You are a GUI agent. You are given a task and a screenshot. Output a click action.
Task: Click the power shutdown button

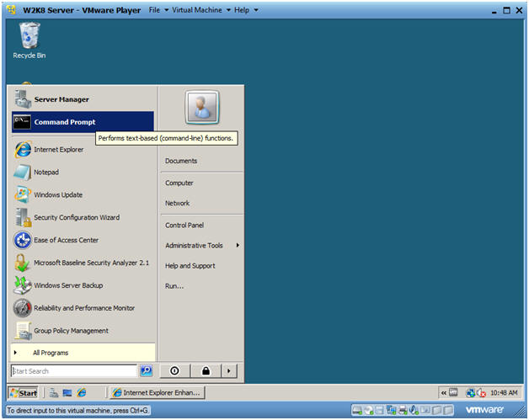coord(174,371)
